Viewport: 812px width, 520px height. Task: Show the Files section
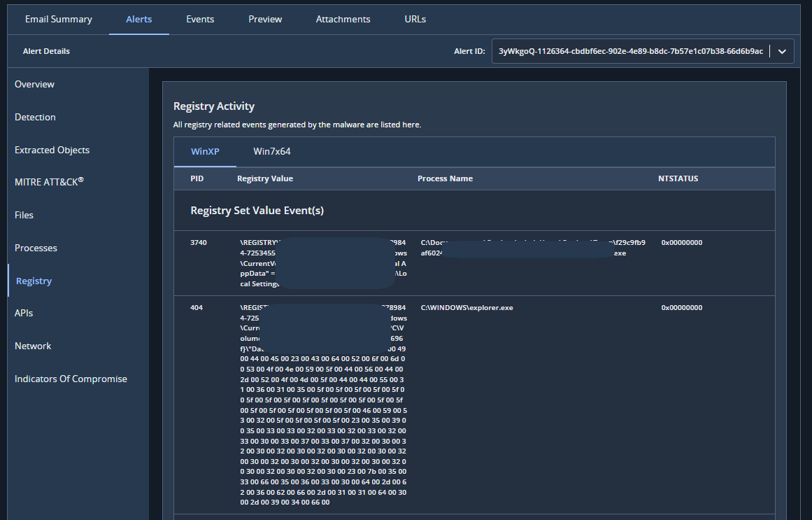24,215
